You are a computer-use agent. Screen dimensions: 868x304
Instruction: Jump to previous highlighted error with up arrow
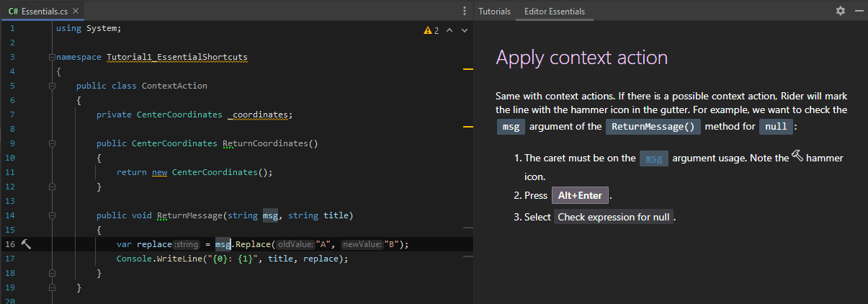[x=449, y=30]
